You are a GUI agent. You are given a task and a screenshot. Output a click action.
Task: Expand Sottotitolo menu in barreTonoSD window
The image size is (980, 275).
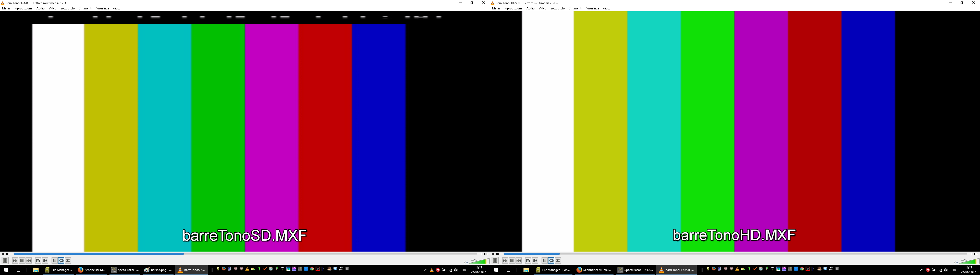(x=67, y=8)
